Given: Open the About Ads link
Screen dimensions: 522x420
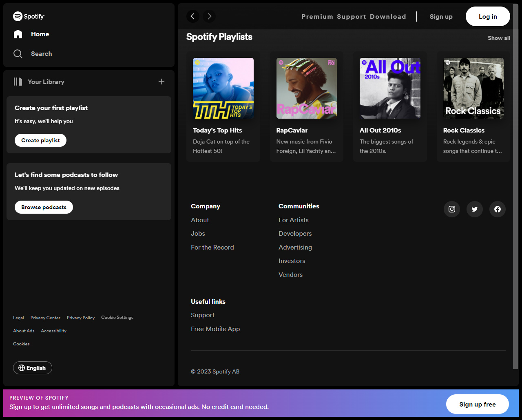Looking at the screenshot, I should pyautogui.click(x=24, y=331).
